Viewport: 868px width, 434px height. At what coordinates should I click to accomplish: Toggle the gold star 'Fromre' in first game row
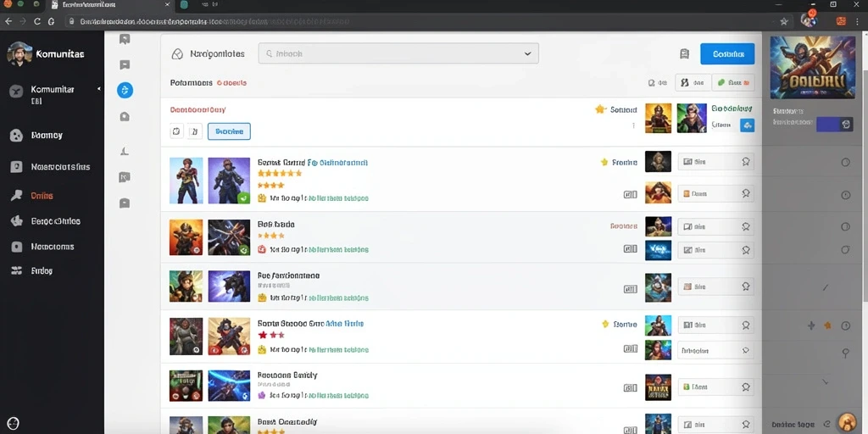(604, 162)
